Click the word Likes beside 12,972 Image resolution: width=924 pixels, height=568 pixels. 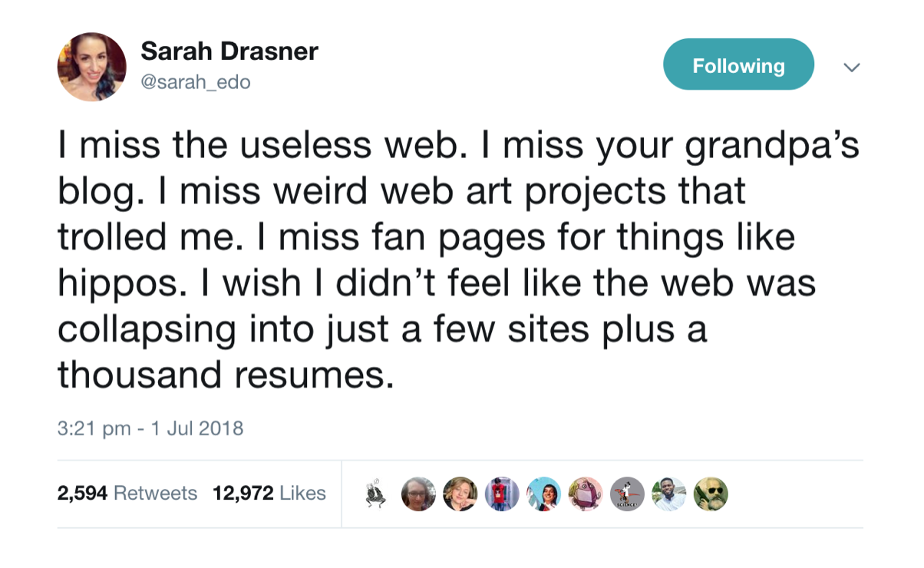click(302, 493)
